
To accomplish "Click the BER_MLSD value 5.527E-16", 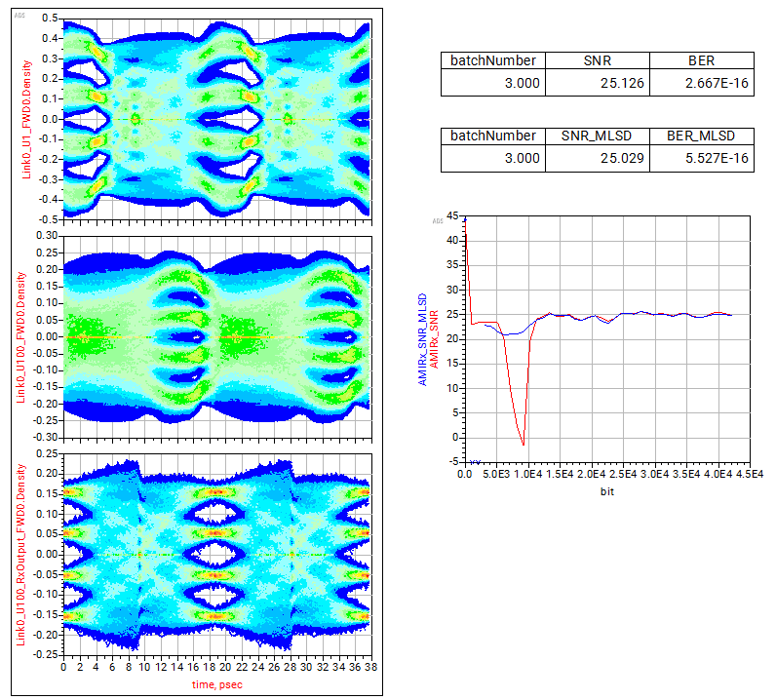I will coord(717,158).
